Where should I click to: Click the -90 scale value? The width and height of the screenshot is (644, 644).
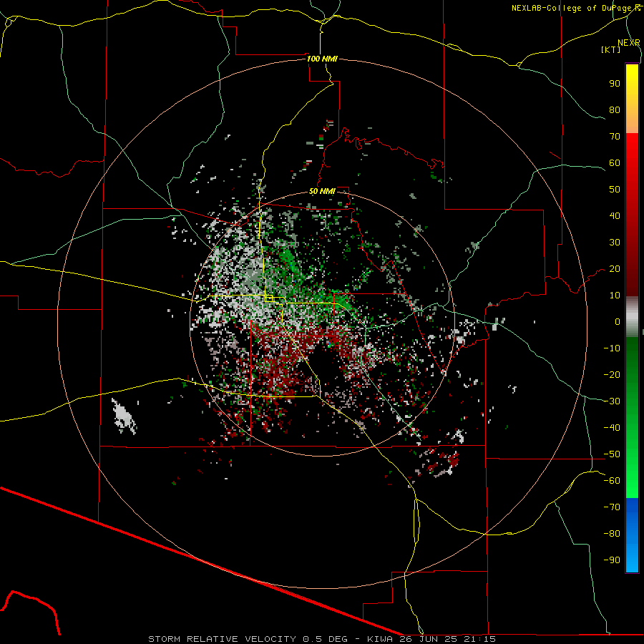tap(612, 560)
